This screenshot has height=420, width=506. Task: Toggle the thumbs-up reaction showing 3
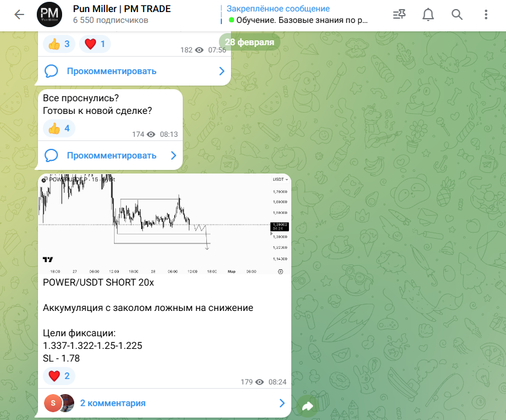pyautogui.click(x=59, y=44)
